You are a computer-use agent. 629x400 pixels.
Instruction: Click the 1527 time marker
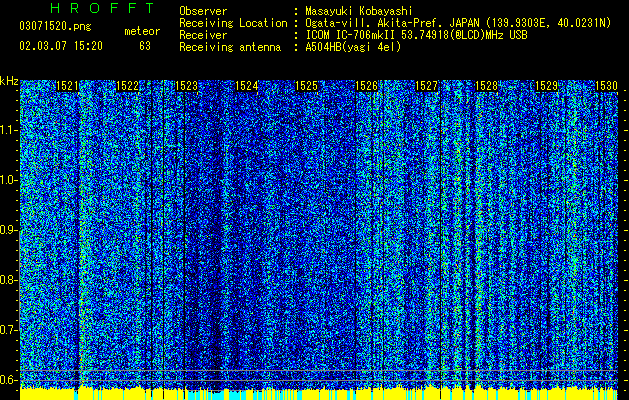(x=426, y=86)
